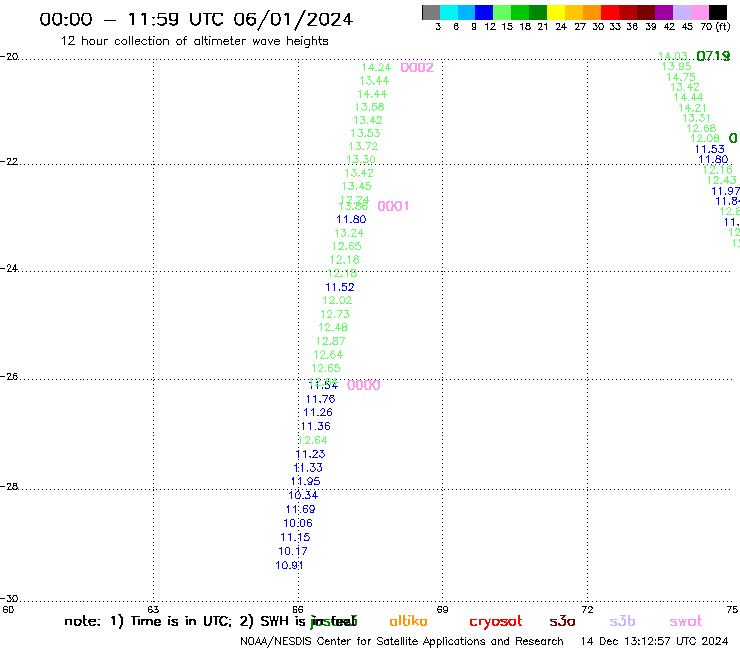Click wave height value 13.58
Image resolution: width=740 pixels, height=650 pixels.
(x=370, y=107)
